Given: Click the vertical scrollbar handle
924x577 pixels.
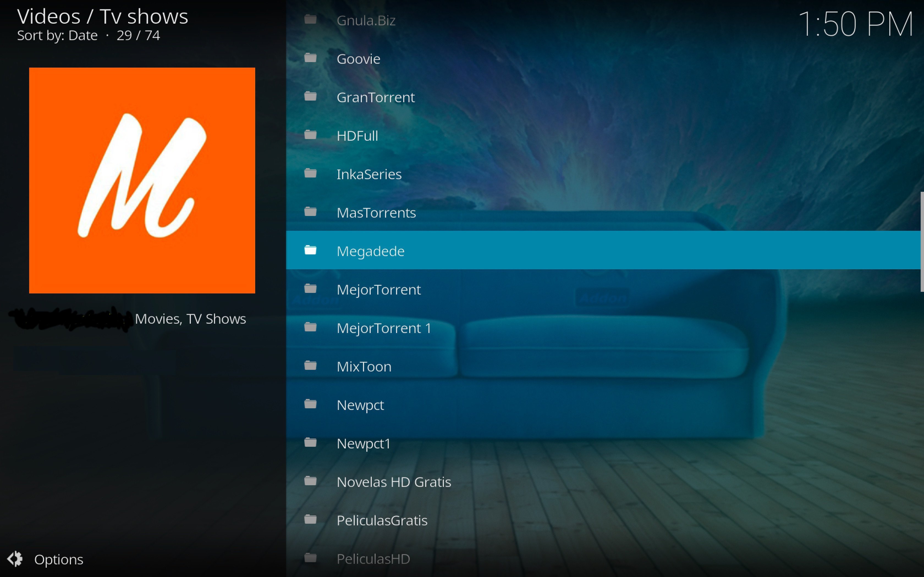Looking at the screenshot, I should coord(922,242).
